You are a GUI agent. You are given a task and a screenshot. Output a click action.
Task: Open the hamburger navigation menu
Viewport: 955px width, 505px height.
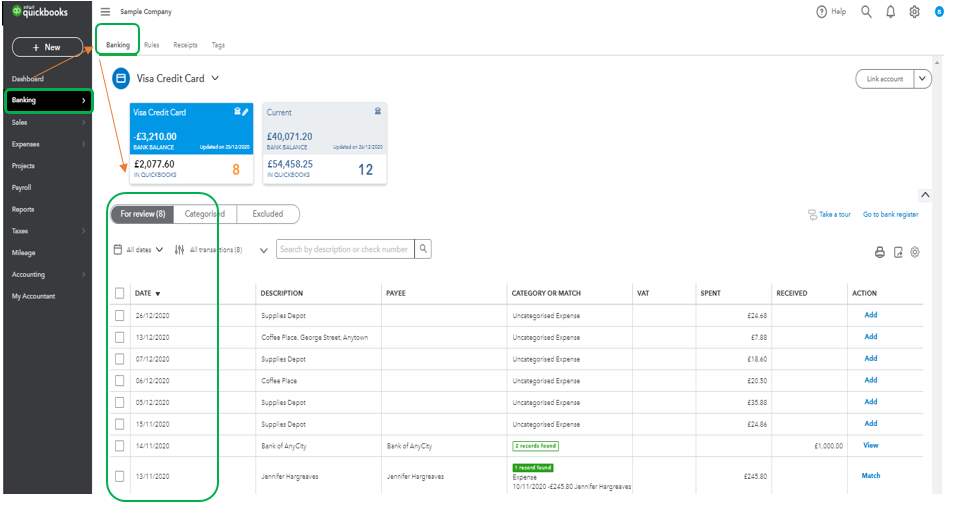[x=105, y=12]
